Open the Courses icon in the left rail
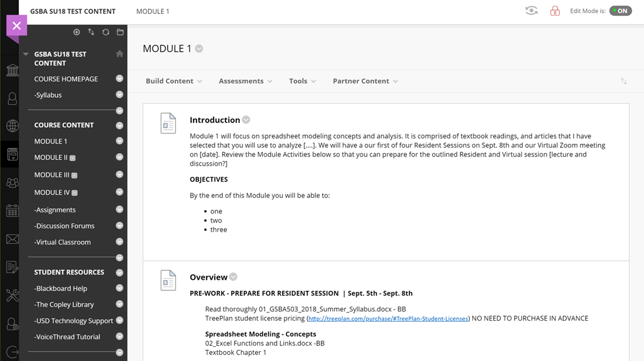This screenshot has height=361, width=644. click(x=12, y=154)
